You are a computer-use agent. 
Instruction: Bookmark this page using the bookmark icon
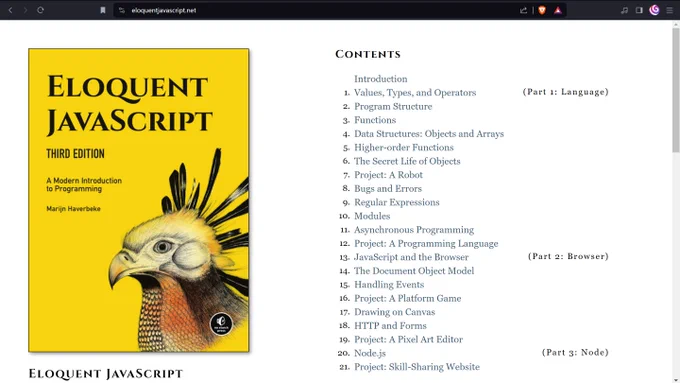click(103, 10)
